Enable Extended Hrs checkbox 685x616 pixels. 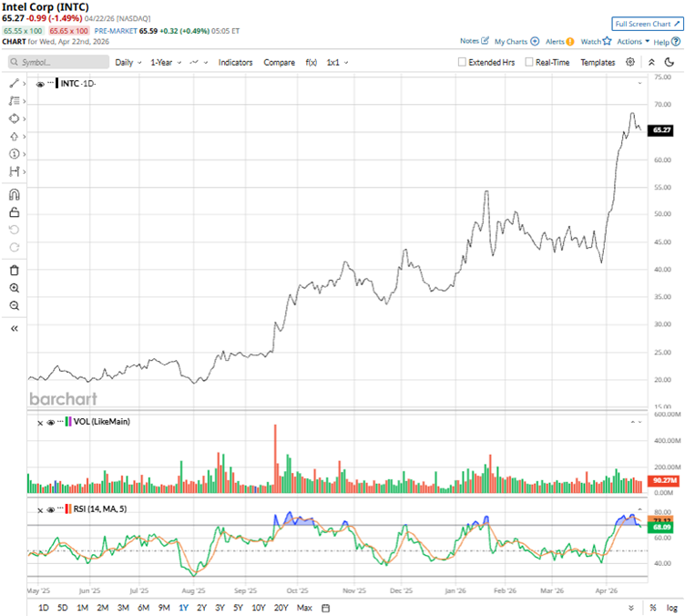[462, 62]
